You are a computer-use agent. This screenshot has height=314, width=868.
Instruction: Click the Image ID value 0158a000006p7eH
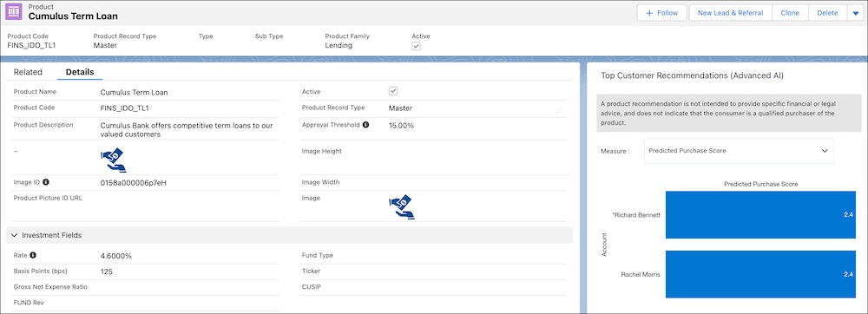click(x=134, y=182)
